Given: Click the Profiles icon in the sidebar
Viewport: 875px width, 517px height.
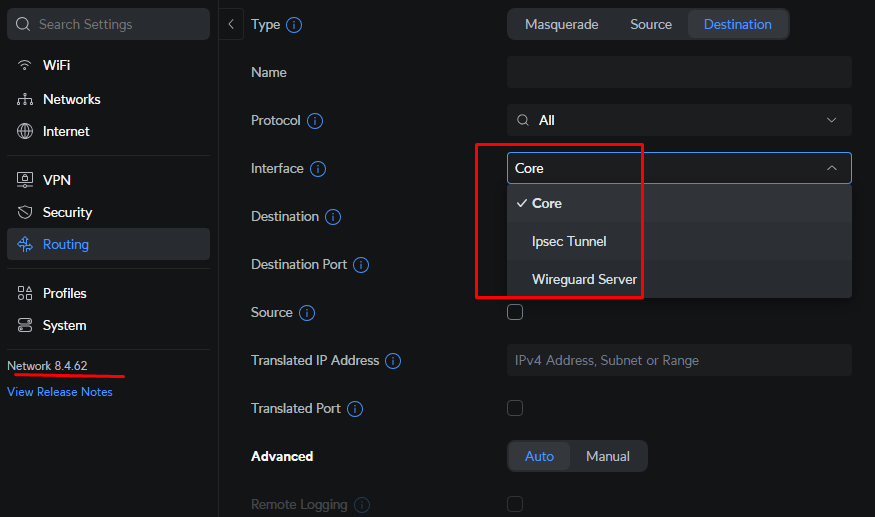Looking at the screenshot, I should (25, 293).
